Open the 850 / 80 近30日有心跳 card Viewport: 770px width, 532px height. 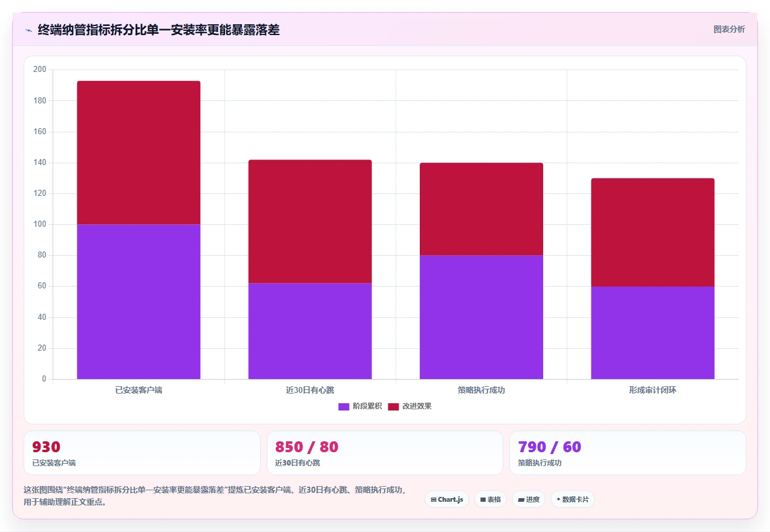(x=385, y=453)
